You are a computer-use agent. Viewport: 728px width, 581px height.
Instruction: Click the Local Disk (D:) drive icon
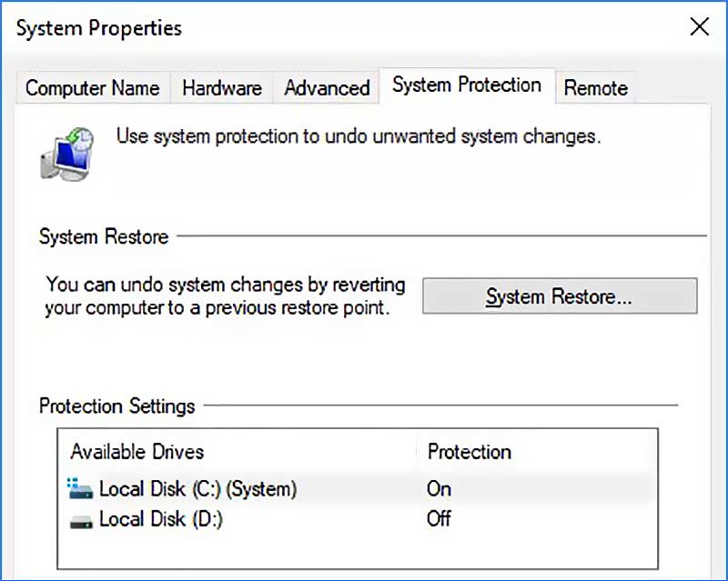click(x=81, y=520)
